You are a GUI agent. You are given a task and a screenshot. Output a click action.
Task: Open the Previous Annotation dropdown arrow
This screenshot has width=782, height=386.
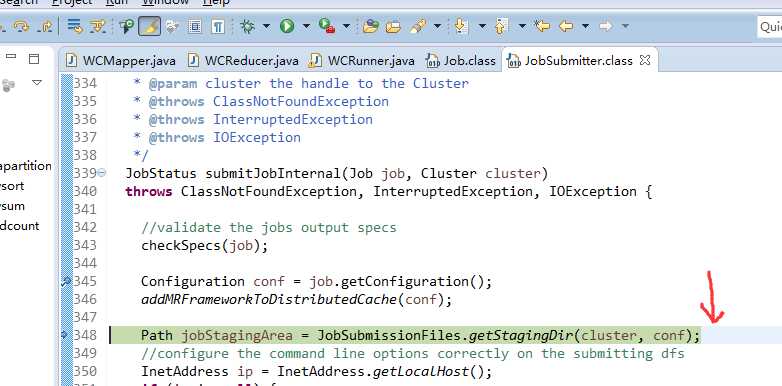click(x=522, y=26)
